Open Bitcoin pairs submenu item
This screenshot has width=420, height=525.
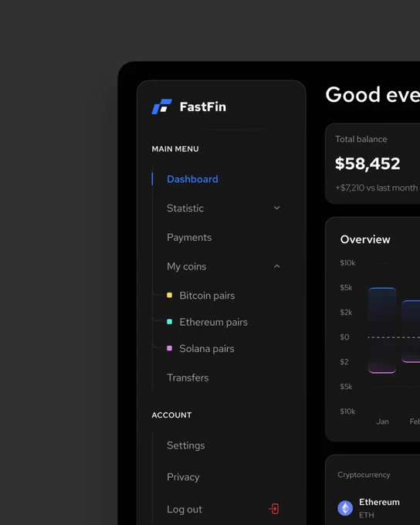click(x=207, y=296)
